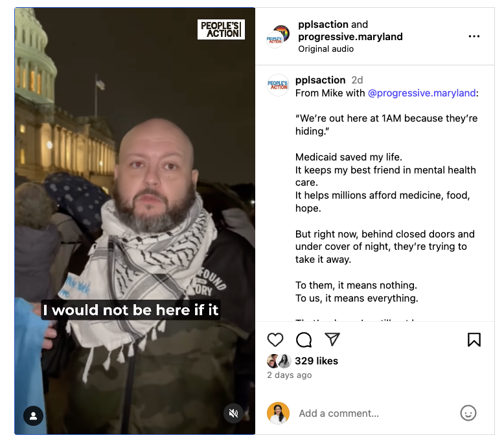Viewport: 504px width, 444px height.
Task: Open the 329 likes list
Action: 316,361
